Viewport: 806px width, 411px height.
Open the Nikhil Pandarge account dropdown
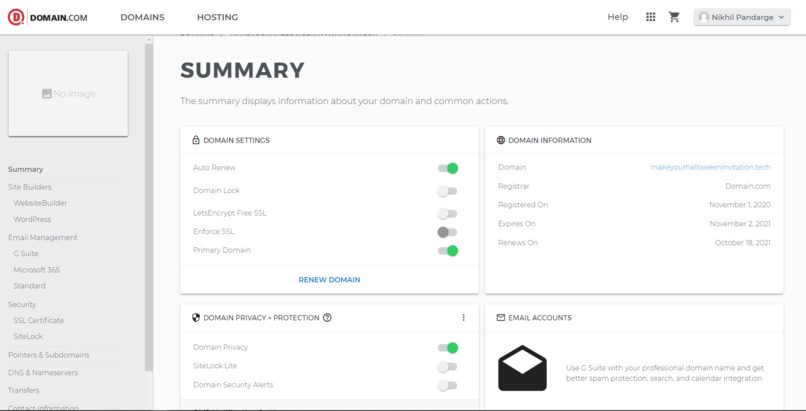tap(742, 17)
